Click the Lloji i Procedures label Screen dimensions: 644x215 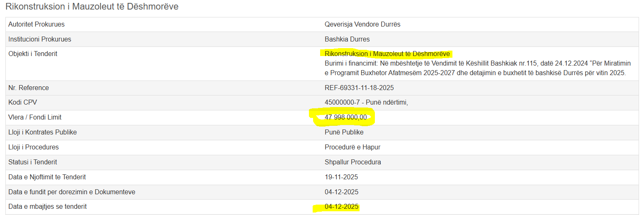pyautogui.click(x=34, y=147)
